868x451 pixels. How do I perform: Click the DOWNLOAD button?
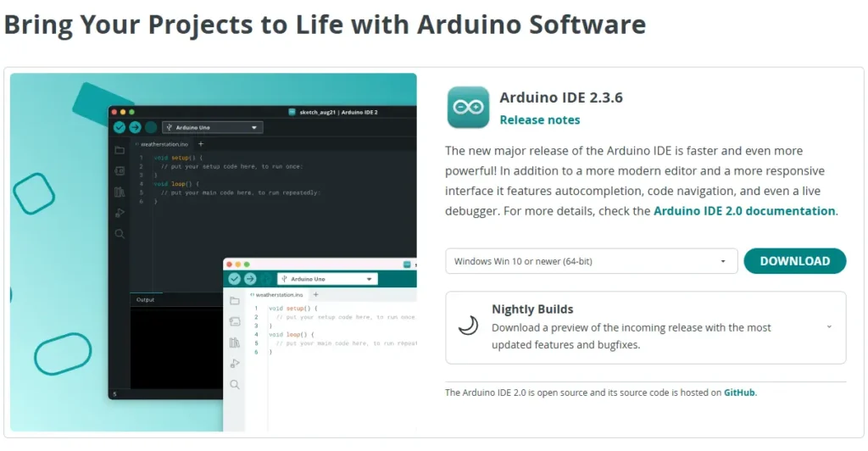[x=794, y=261]
